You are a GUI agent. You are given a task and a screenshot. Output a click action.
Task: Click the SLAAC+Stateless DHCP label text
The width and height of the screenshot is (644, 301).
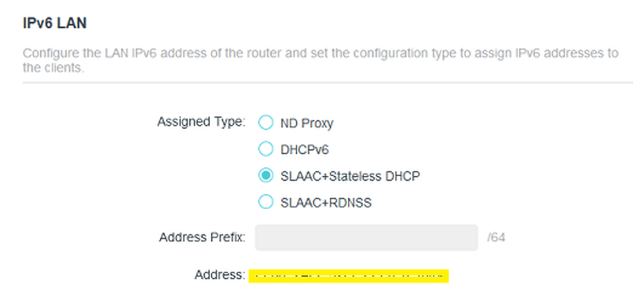pos(351,176)
